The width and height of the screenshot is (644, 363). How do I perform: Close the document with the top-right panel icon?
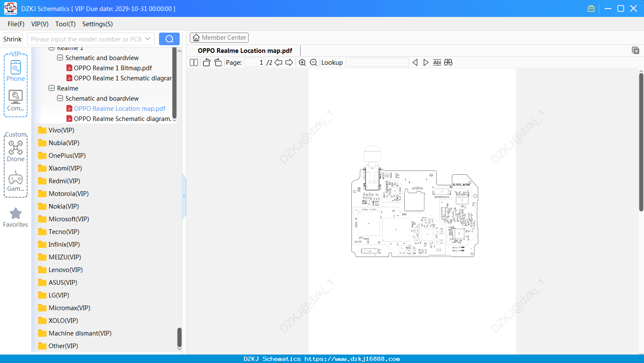[636, 50]
